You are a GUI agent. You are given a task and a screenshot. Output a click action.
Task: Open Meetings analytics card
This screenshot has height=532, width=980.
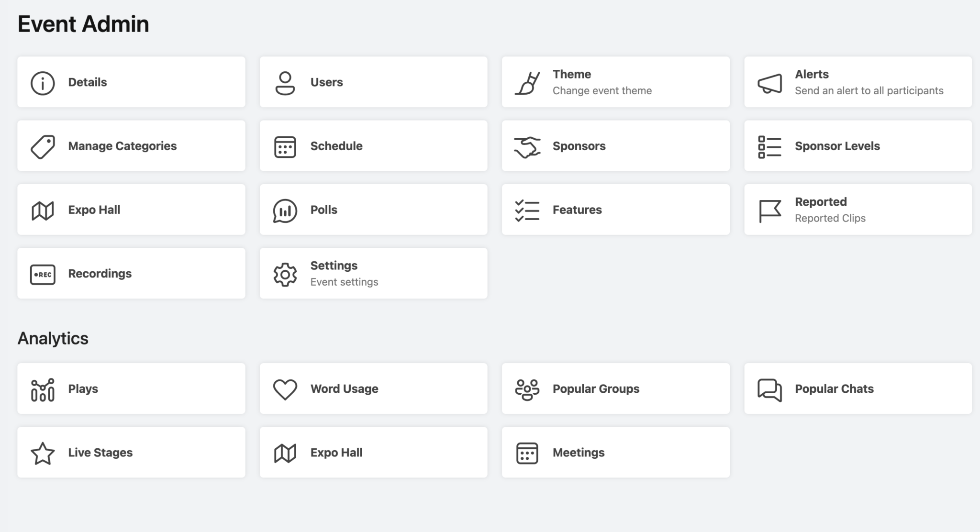(x=615, y=452)
